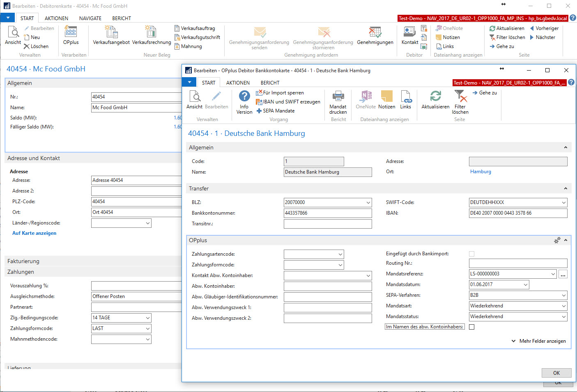Open Info Version help icon
This screenshot has width=577, height=392.
click(x=244, y=96)
